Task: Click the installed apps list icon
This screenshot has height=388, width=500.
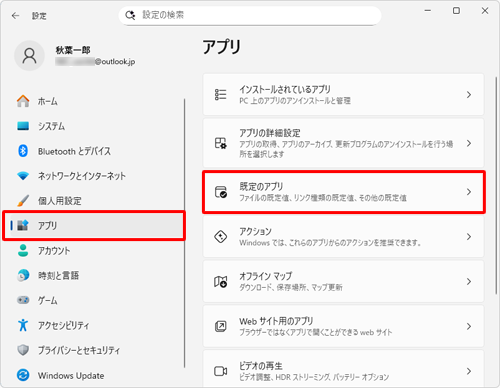Action: click(x=220, y=95)
